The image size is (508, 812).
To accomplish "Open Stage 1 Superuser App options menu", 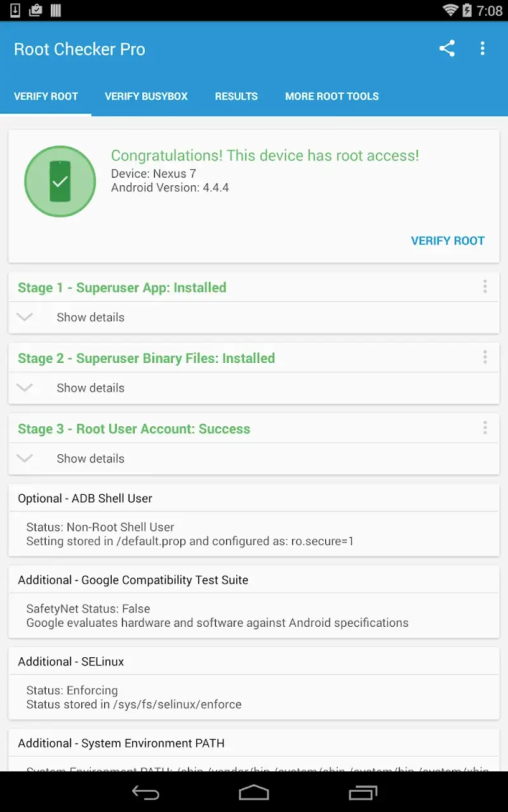I will [485, 287].
